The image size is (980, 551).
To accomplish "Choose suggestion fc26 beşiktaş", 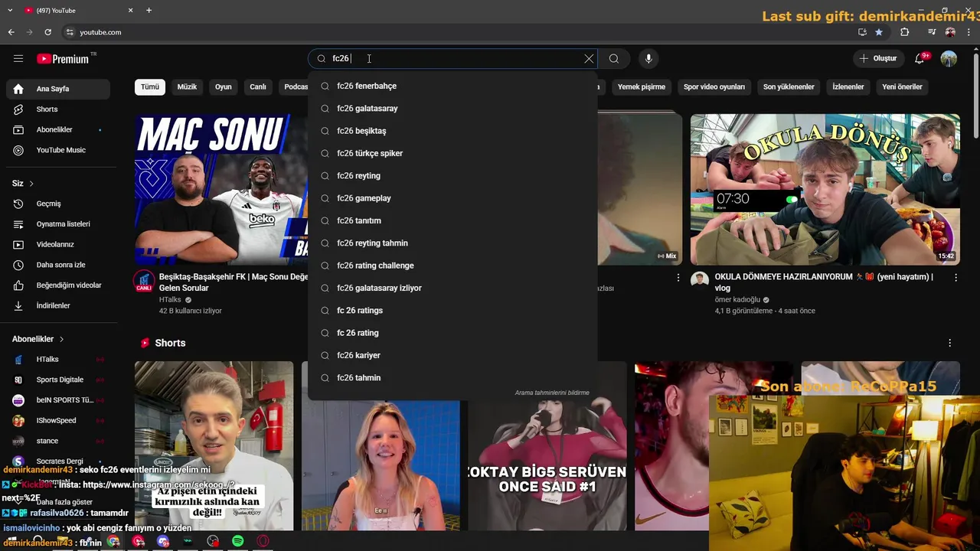I will [452, 131].
